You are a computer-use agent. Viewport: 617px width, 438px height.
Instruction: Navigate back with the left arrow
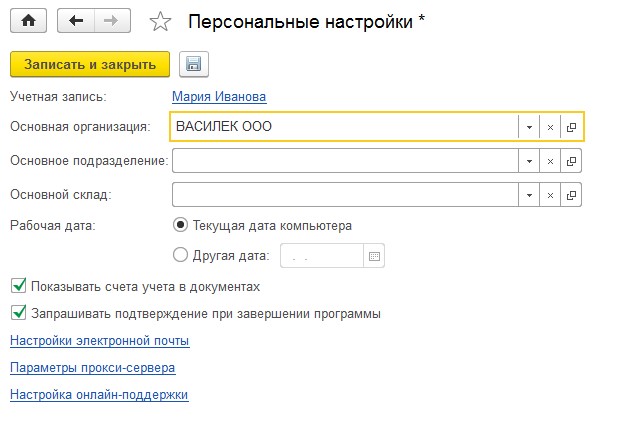click(x=76, y=20)
